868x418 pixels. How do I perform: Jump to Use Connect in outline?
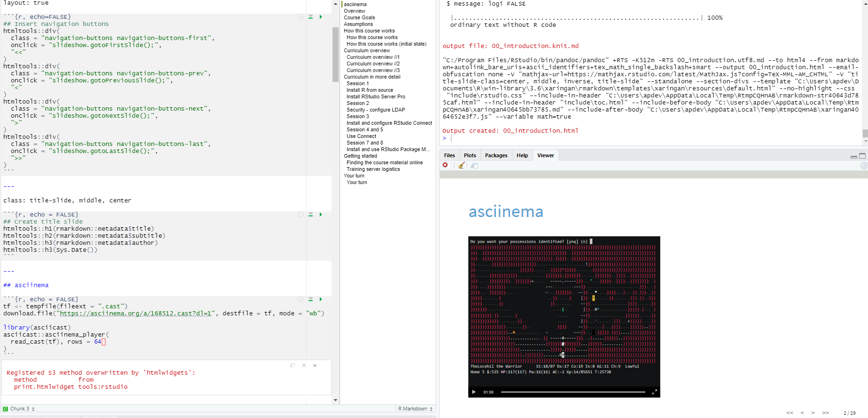point(361,136)
